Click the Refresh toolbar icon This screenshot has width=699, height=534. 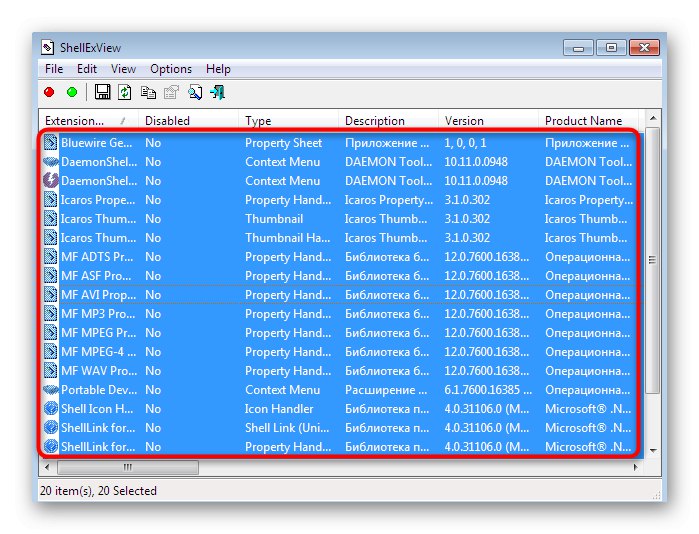click(125, 92)
